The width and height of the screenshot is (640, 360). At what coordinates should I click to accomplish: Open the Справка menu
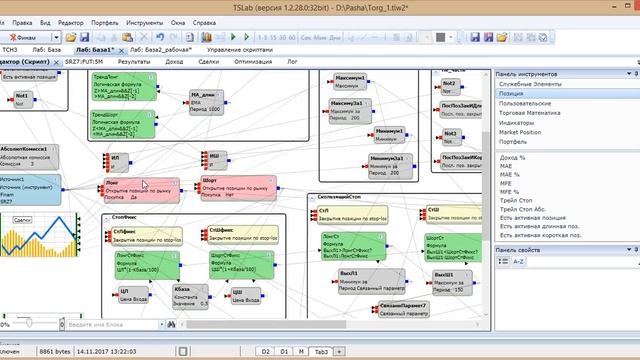[204, 23]
